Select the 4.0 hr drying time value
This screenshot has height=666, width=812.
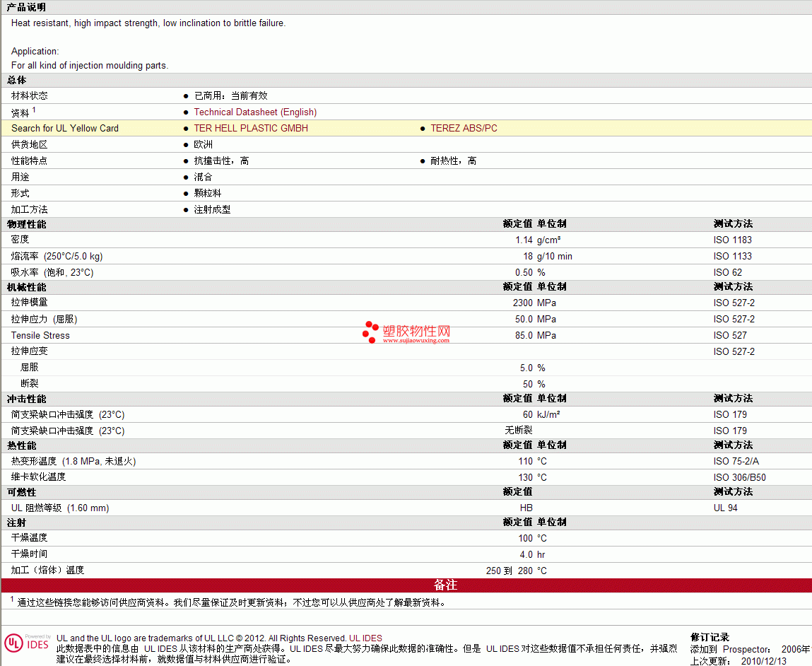pyautogui.click(x=532, y=555)
